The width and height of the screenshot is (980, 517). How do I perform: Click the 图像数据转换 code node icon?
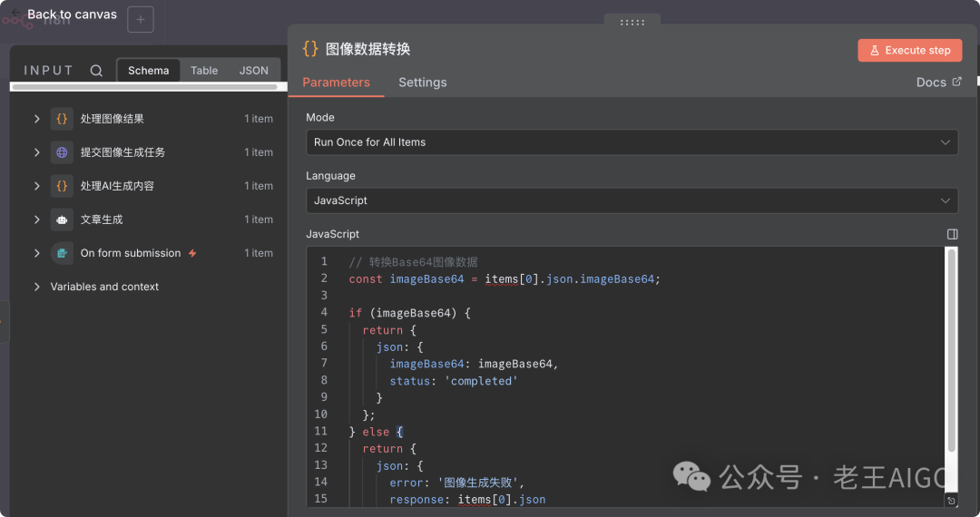click(x=310, y=49)
